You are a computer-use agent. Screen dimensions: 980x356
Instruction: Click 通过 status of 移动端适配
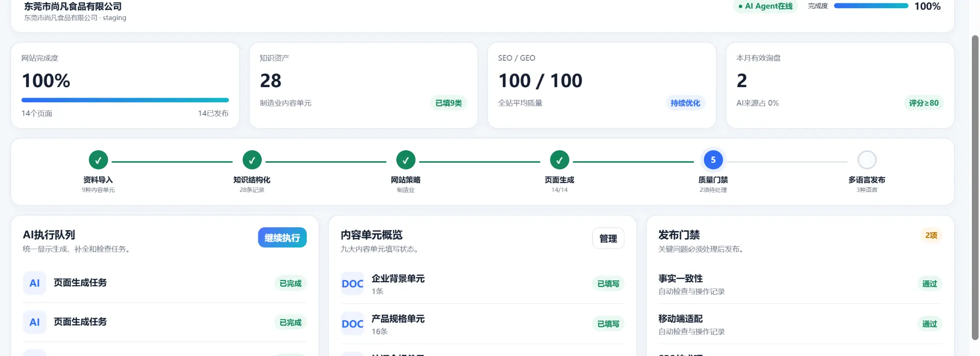point(930,324)
